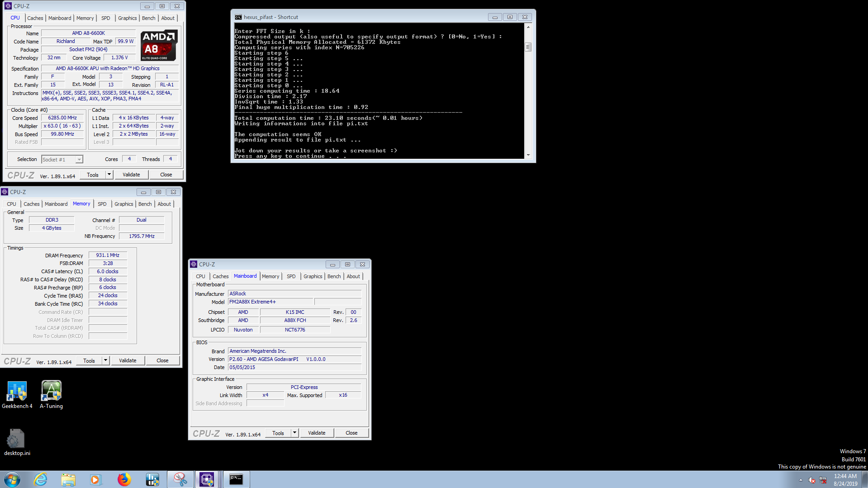The width and height of the screenshot is (868, 488).
Task: Click Close button in Memory window
Action: pos(162,360)
